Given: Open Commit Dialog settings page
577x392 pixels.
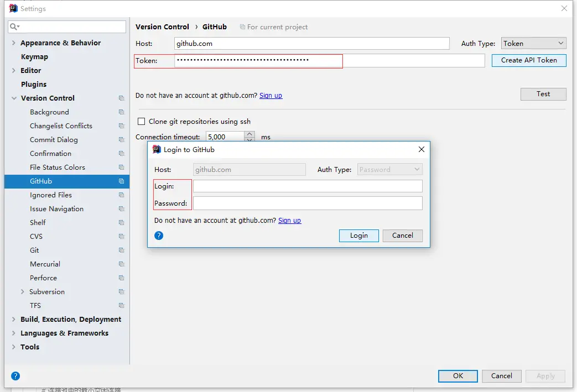Looking at the screenshot, I should pos(54,140).
